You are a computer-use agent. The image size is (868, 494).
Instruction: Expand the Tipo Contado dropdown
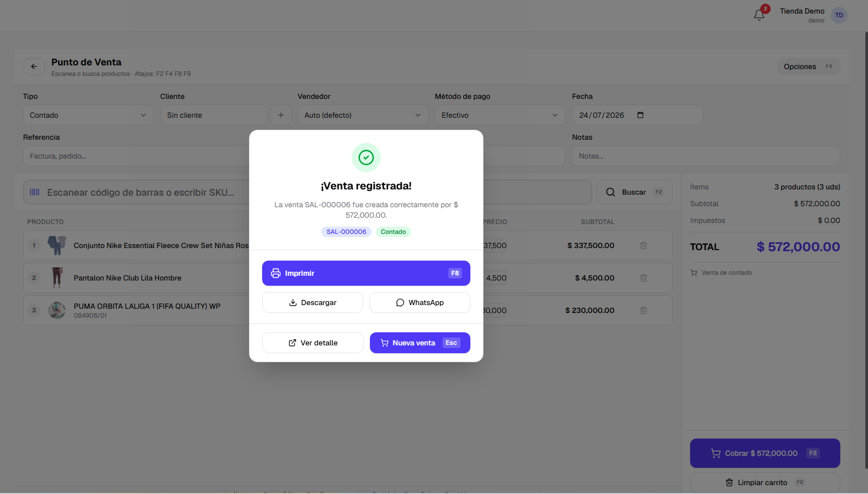[88, 115]
